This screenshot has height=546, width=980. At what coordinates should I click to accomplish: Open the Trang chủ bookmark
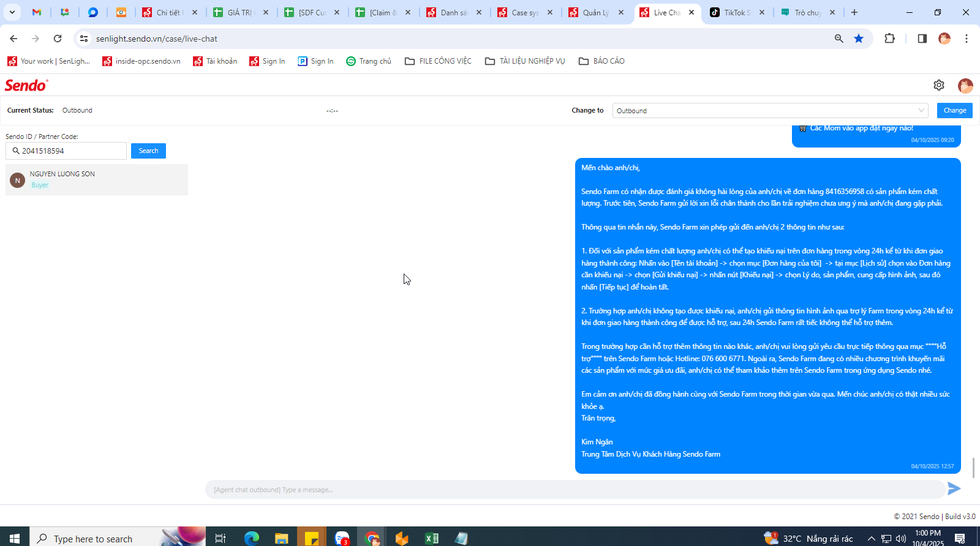tap(369, 61)
